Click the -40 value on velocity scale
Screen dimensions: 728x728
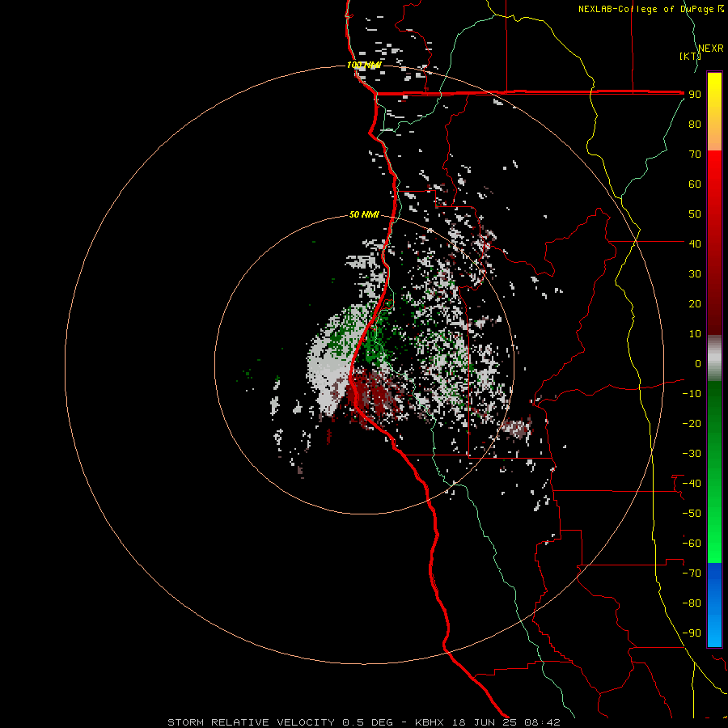coord(692,484)
